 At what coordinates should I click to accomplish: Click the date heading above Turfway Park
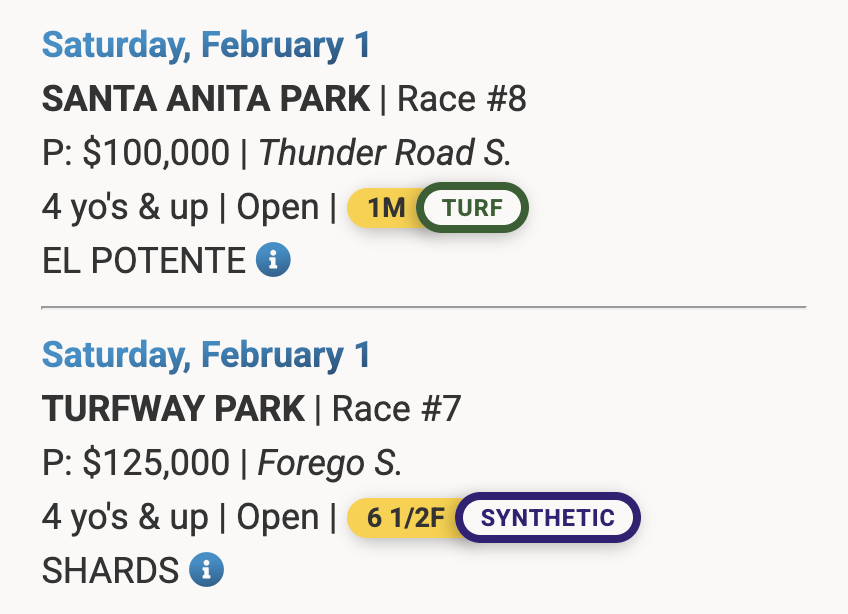(206, 355)
